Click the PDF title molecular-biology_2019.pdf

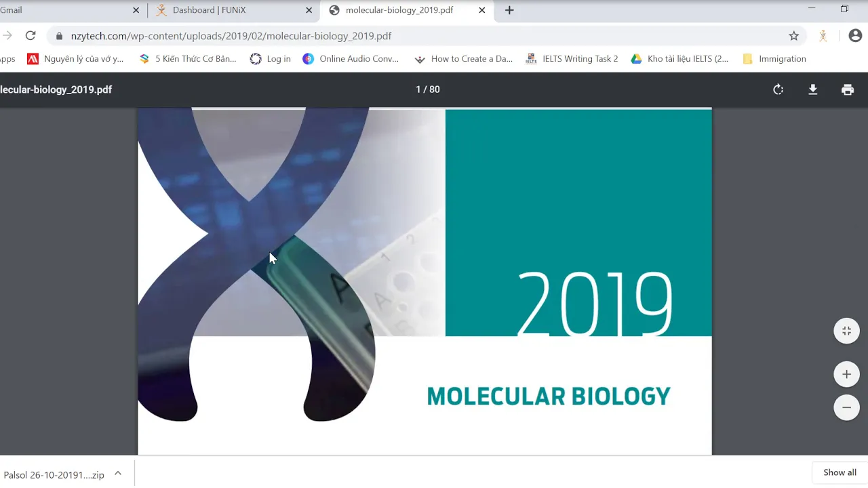pos(56,89)
